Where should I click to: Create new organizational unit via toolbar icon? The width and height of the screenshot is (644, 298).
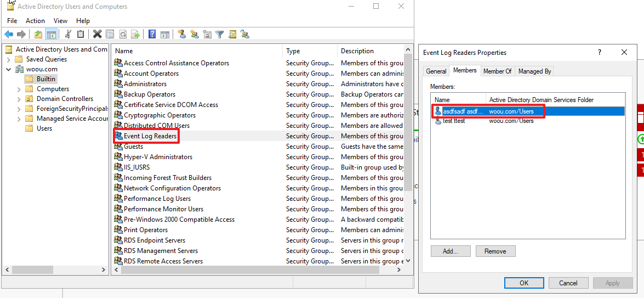pyautogui.click(x=207, y=35)
